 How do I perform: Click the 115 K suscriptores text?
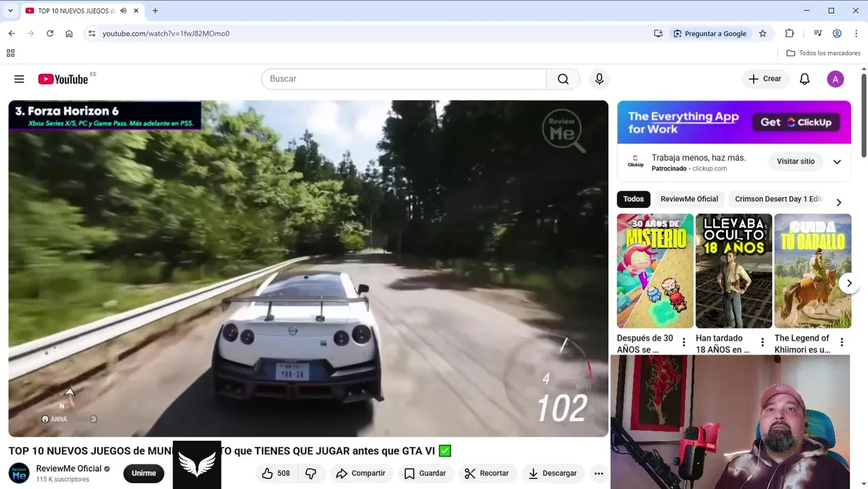[x=63, y=479]
